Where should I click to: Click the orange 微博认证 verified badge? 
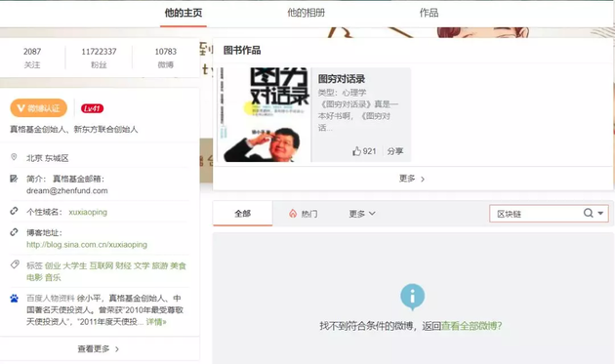tap(38, 108)
